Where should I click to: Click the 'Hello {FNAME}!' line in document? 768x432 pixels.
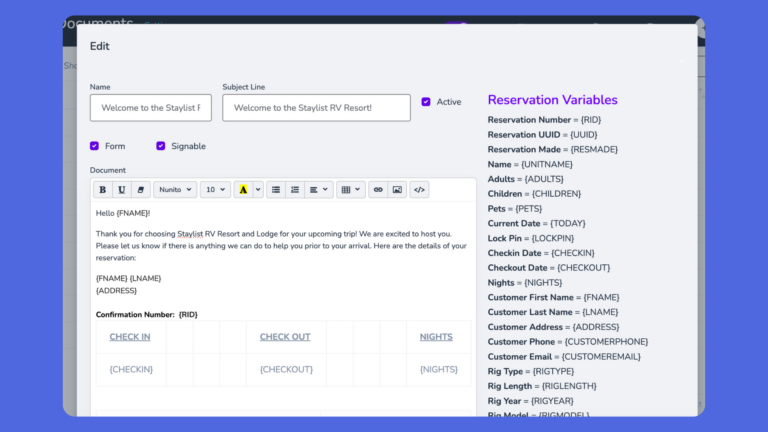click(x=123, y=213)
